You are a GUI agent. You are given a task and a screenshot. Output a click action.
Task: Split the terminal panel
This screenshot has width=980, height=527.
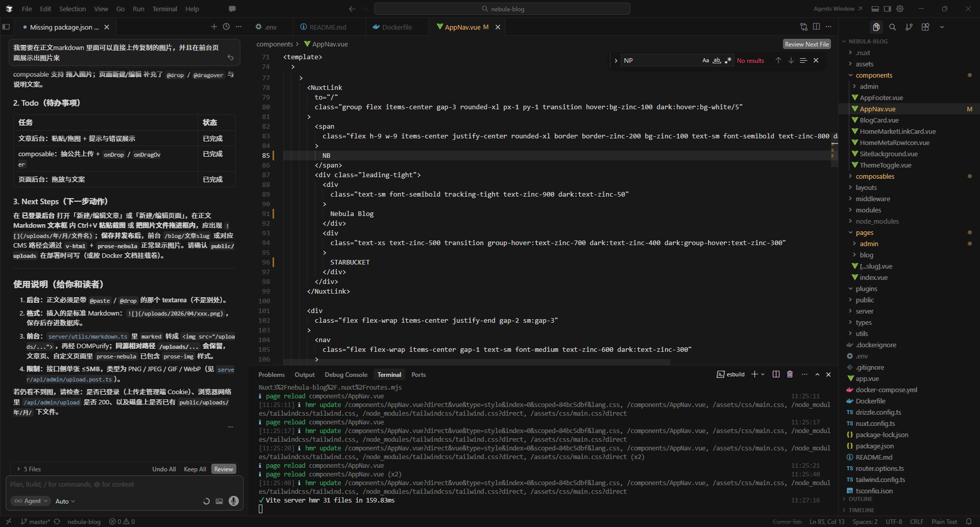[x=776, y=374]
